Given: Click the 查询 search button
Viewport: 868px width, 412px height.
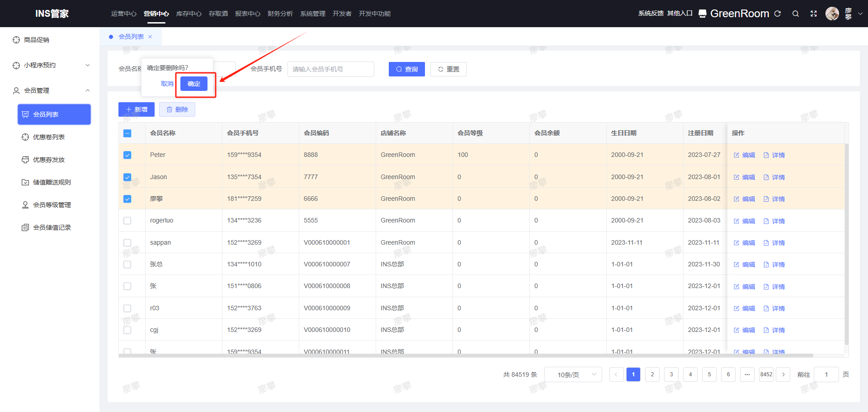Looking at the screenshot, I should pyautogui.click(x=407, y=69).
